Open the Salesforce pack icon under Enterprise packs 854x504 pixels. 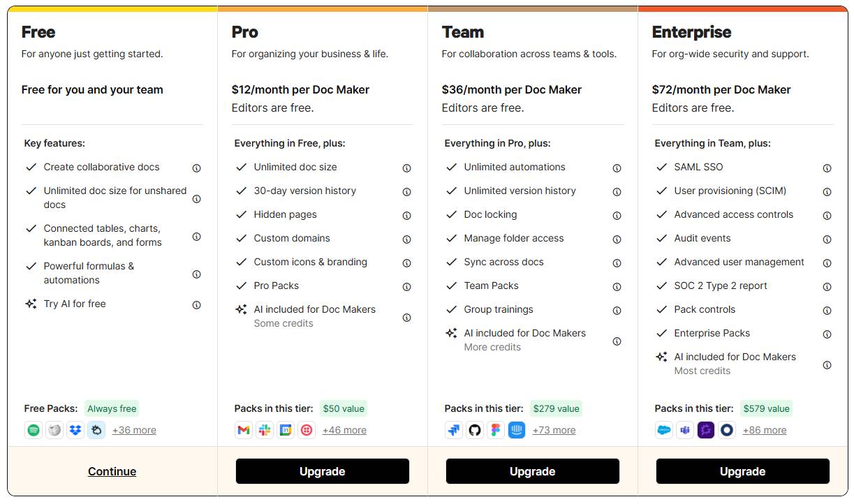pos(663,430)
